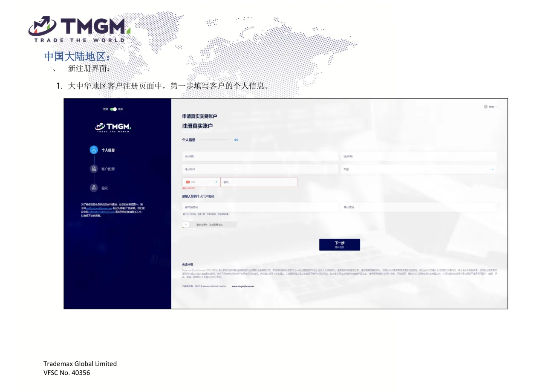Click the 个人信息 progress bar
Viewport: 554px width, 392px height.
pos(214,140)
